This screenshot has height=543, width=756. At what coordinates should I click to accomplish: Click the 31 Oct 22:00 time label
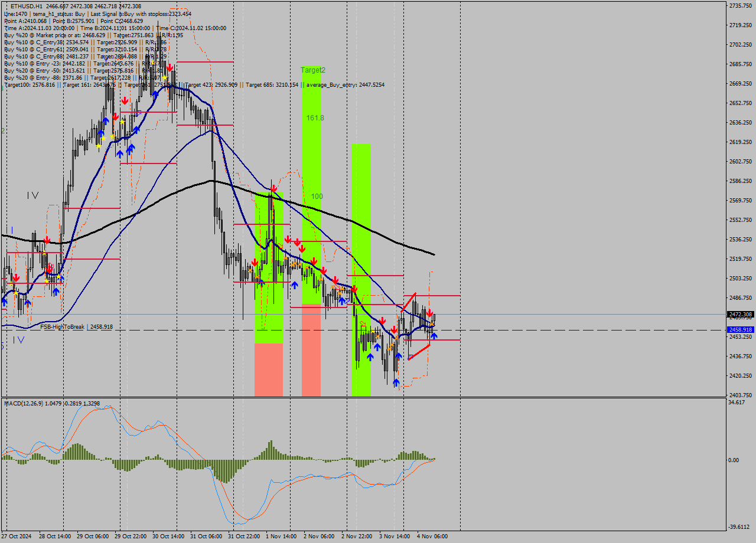pos(244,537)
